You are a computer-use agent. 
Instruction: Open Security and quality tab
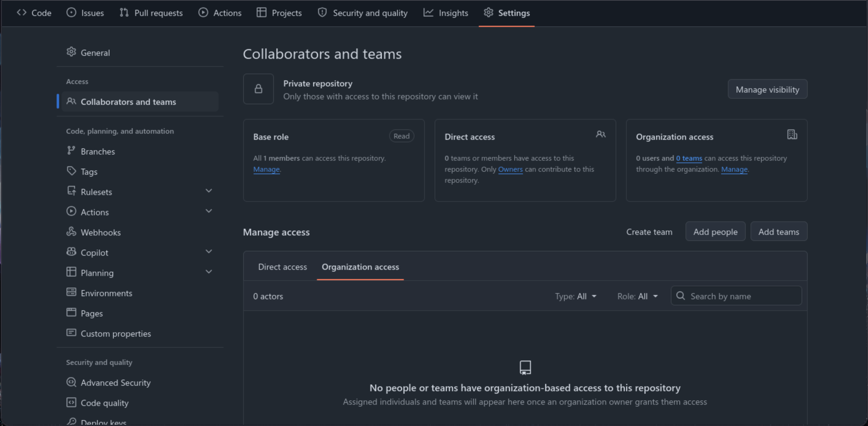pos(362,13)
